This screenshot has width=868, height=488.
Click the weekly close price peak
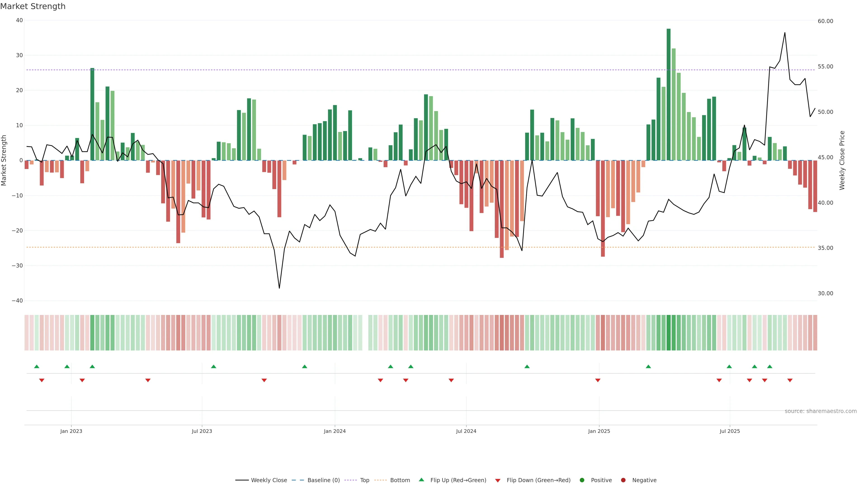[785, 33]
